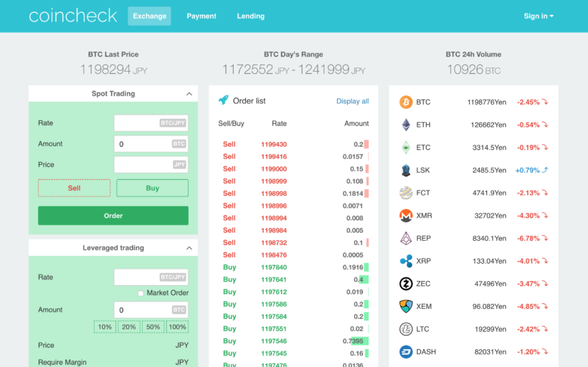Select the Ripple XRP coin icon

click(406, 261)
